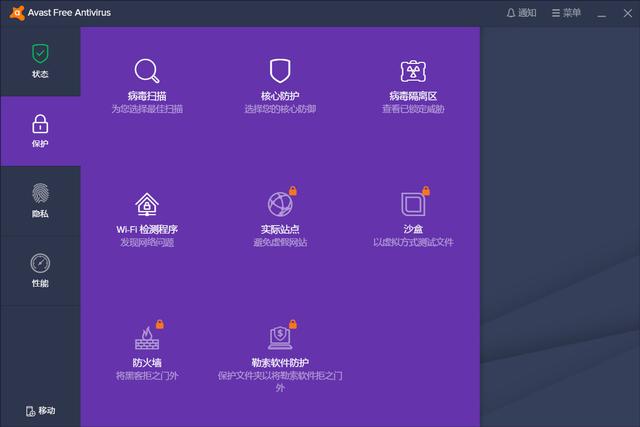Open 病毒隔离区 quarantine chest icon
Screen dimensions: 640x427
pos(413,71)
